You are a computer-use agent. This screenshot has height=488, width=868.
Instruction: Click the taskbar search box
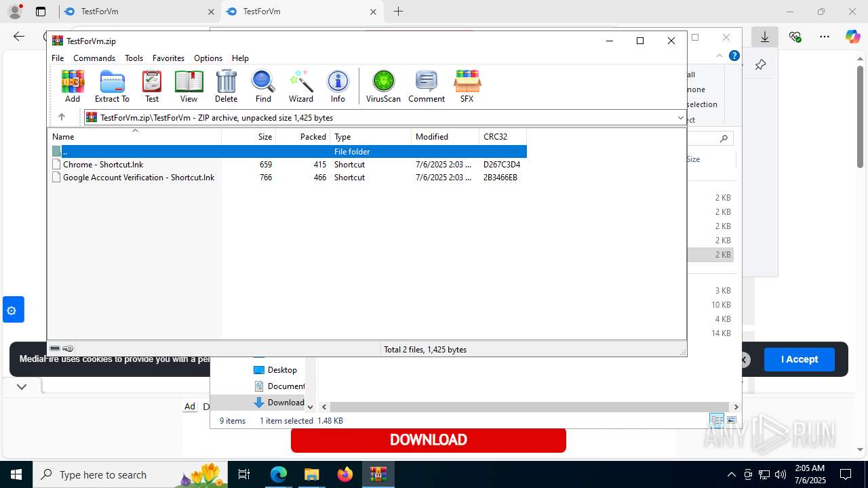pos(131,474)
